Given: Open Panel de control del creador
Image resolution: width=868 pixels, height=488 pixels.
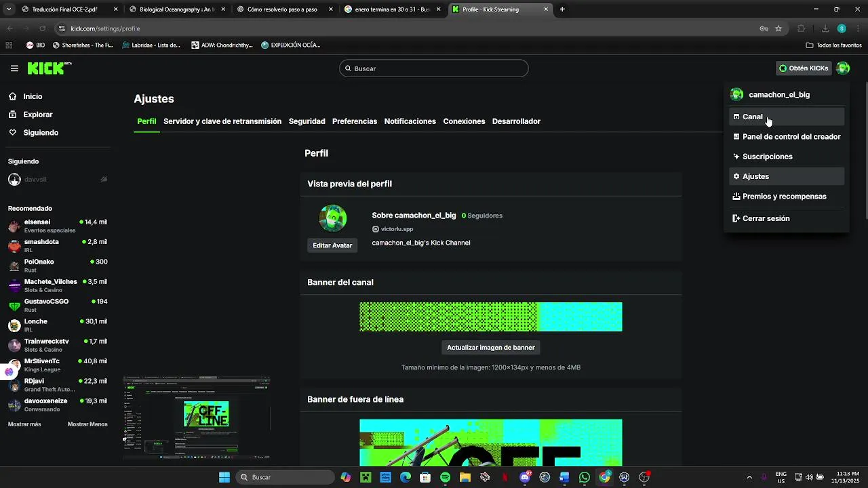Looking at the screenshot, I should point(787,136).
